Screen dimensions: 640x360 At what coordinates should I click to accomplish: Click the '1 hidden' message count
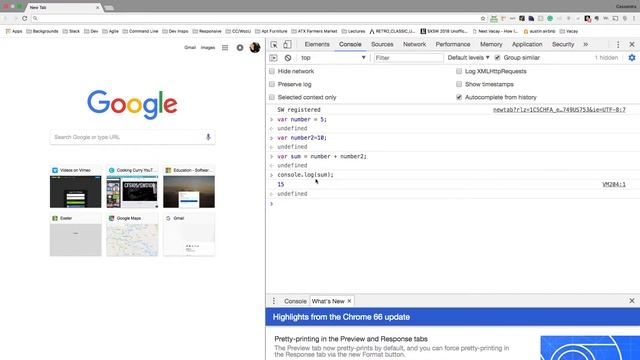click(606, 58)
